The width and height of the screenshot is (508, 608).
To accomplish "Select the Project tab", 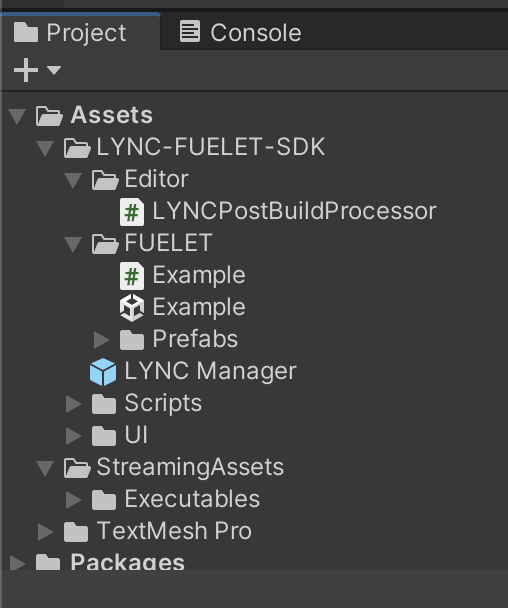I will pos(81,32).
